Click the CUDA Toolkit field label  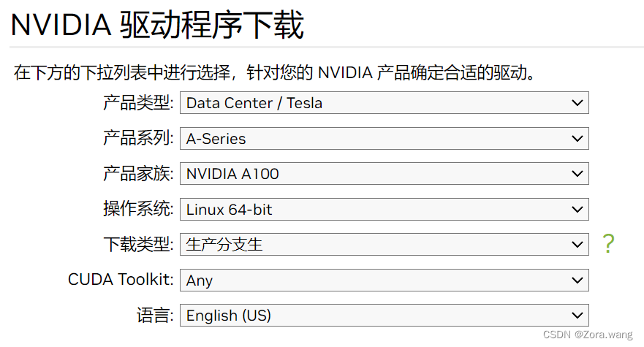pos(121,280)
